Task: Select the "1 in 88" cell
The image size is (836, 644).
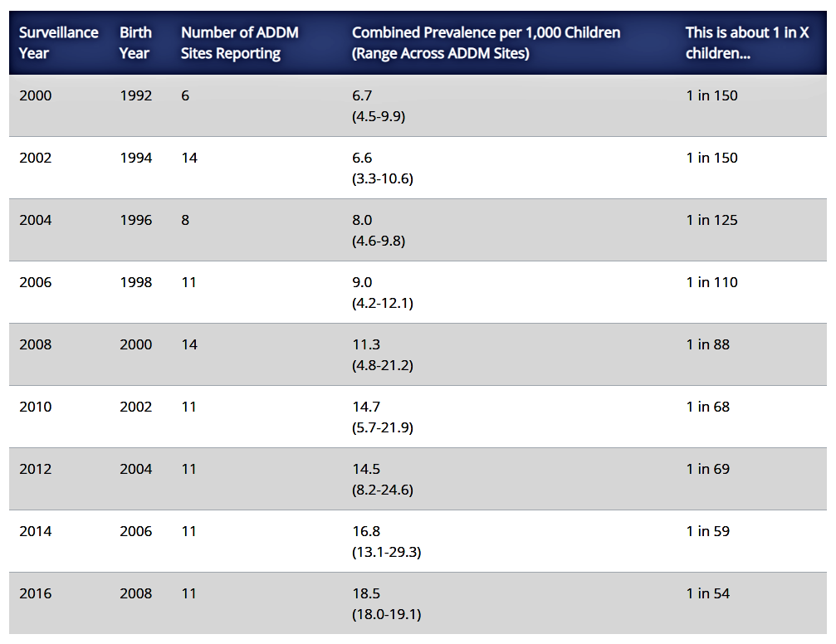Action: click(x=707, y=344)
